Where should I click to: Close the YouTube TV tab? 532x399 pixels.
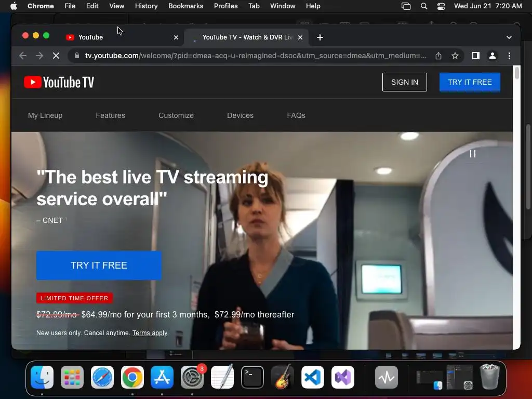coord(300,37)
